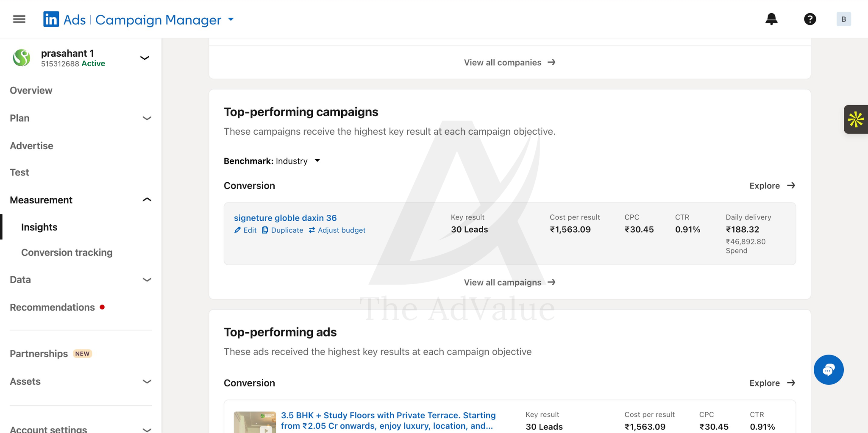Open Conversion tracking in sidebar
This screenshot has width=868, height=433.
pyautogui.click(x=67, y=253)
